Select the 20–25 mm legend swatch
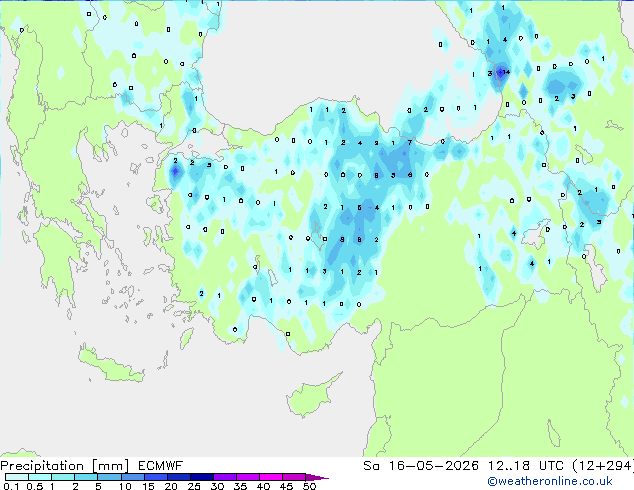The width and height of the screenshot is (634, 490). [x=178, y=477]
